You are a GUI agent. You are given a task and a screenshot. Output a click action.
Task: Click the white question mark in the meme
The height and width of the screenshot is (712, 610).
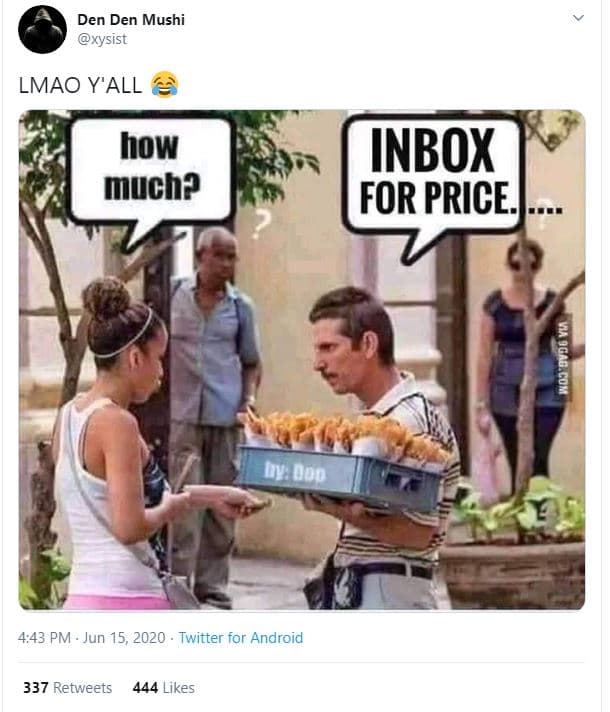260,226
